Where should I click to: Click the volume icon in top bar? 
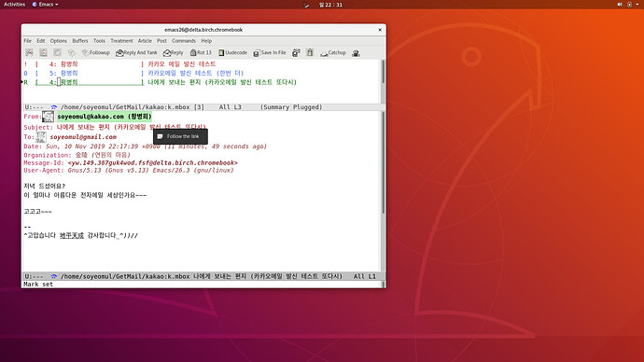(x=620, y=4)
